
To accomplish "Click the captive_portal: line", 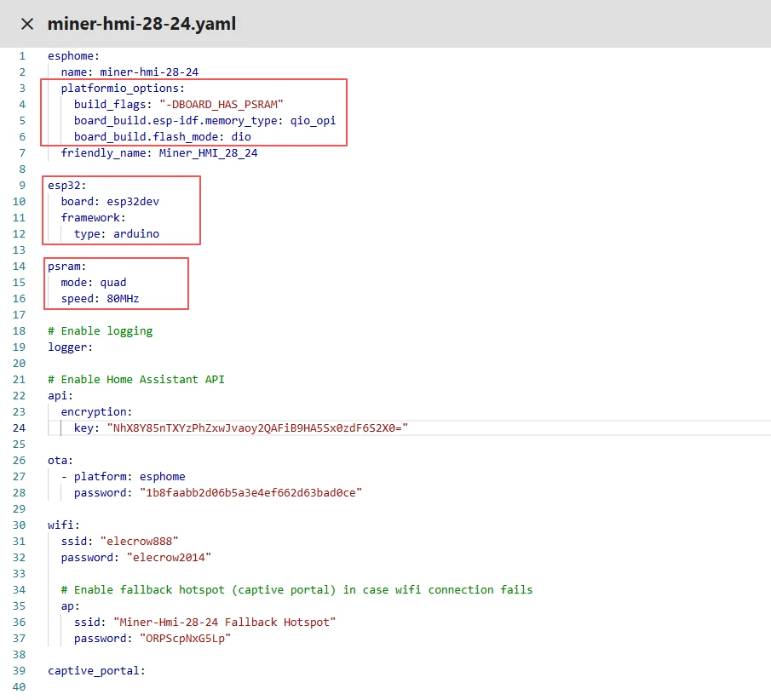I will tap(96, 671).
